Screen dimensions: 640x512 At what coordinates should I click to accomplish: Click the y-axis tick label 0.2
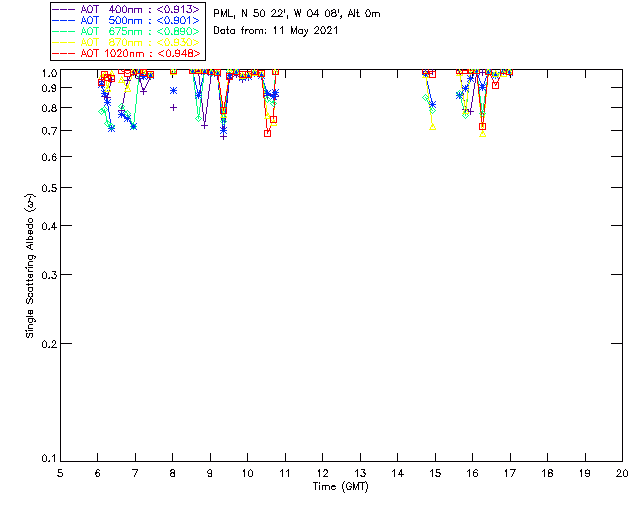49,344
